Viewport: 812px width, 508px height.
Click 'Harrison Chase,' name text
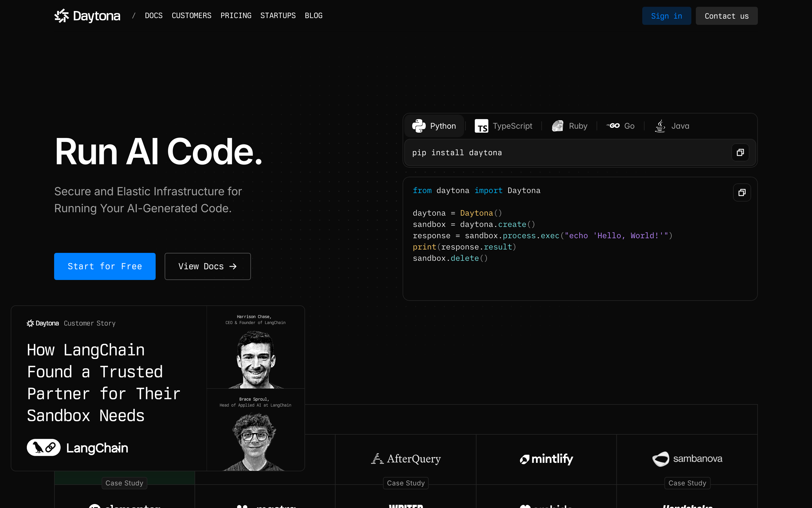[x=254, y=316]
